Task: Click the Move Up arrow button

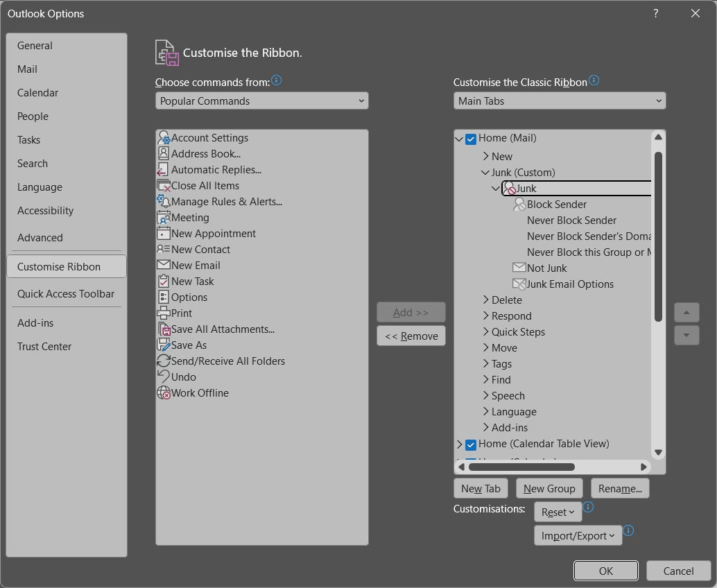Action: pos(686,312)
